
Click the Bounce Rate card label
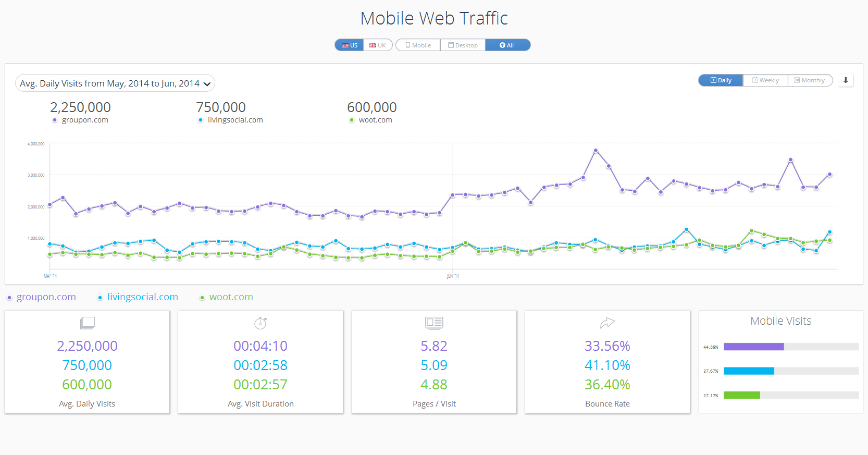tap(607, 404)
